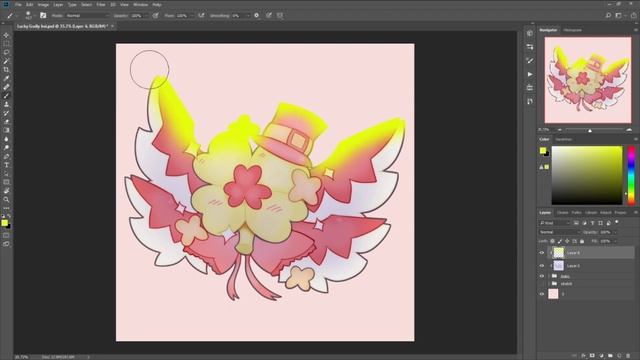Select the Gradient tool
The height and width of the screenshot is (360, 640).
click(x=6, y=130)
